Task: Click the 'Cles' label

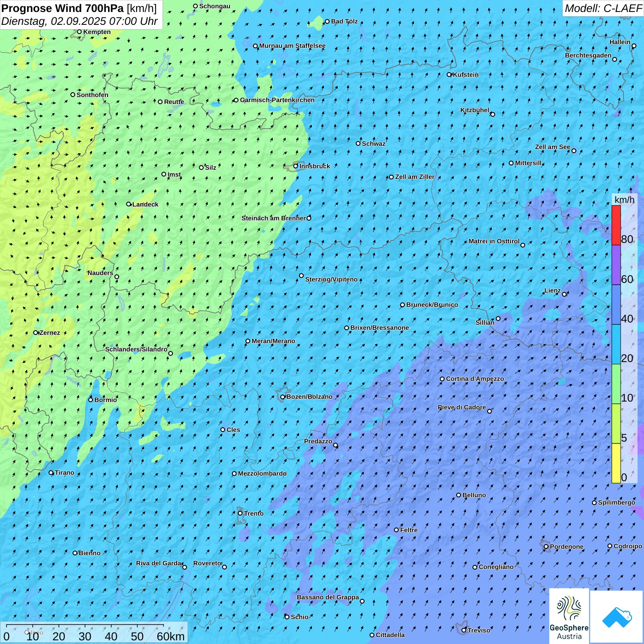Action: tap(233, 430)
